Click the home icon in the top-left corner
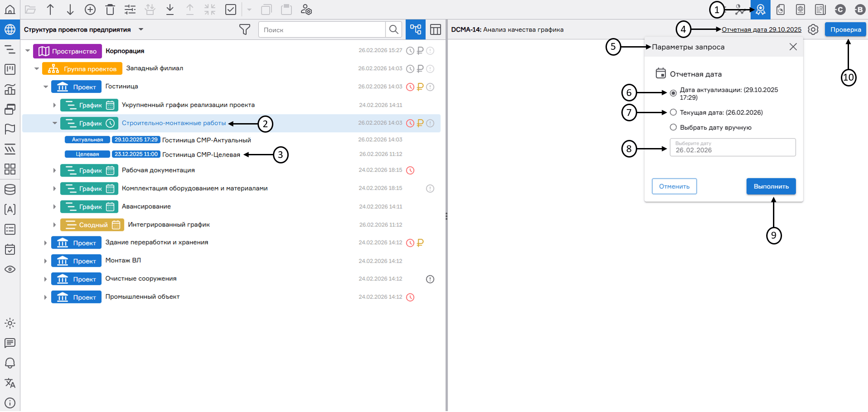The height and width of the screenshot is (412, 868). pos(10,10)
